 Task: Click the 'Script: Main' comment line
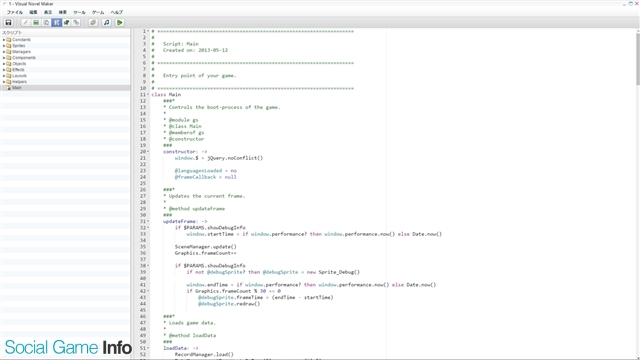click(180, 44)
